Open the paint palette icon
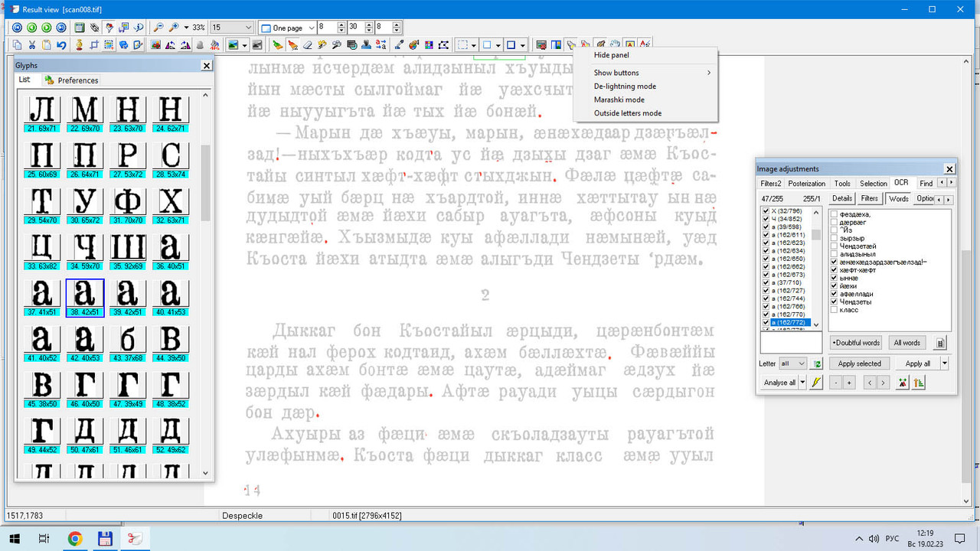 [414, 45]
